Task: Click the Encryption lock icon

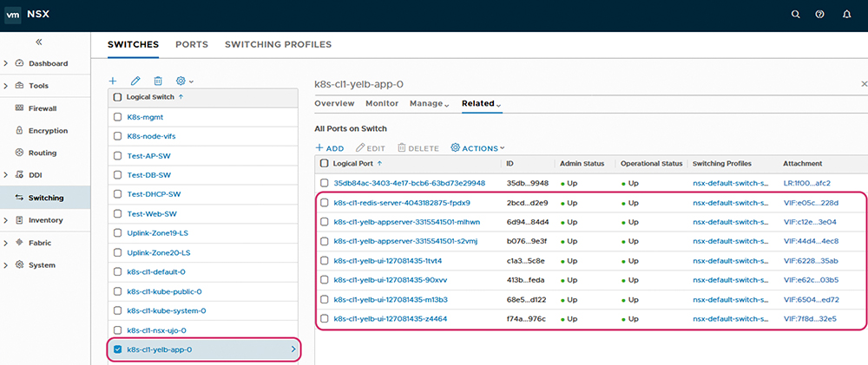Action: click(x=20, y=131)
